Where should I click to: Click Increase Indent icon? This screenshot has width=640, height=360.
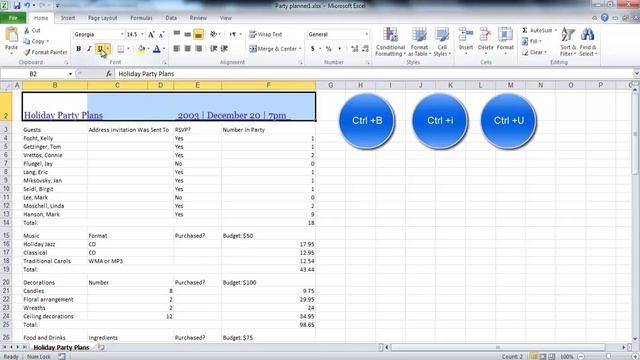(x=224, y=49)
